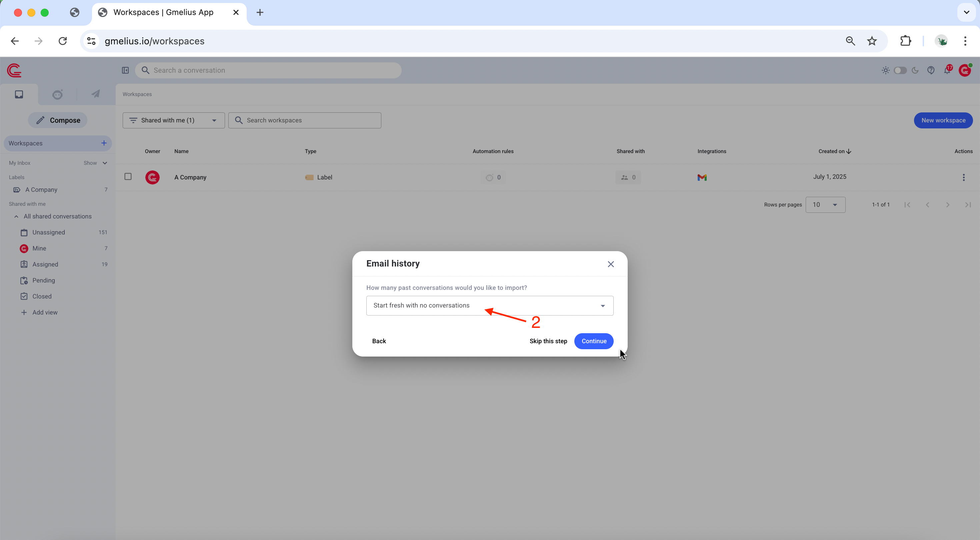Click the automation rules count icon
This screenshot has width=980, height=540.
(x=493, y=177)
